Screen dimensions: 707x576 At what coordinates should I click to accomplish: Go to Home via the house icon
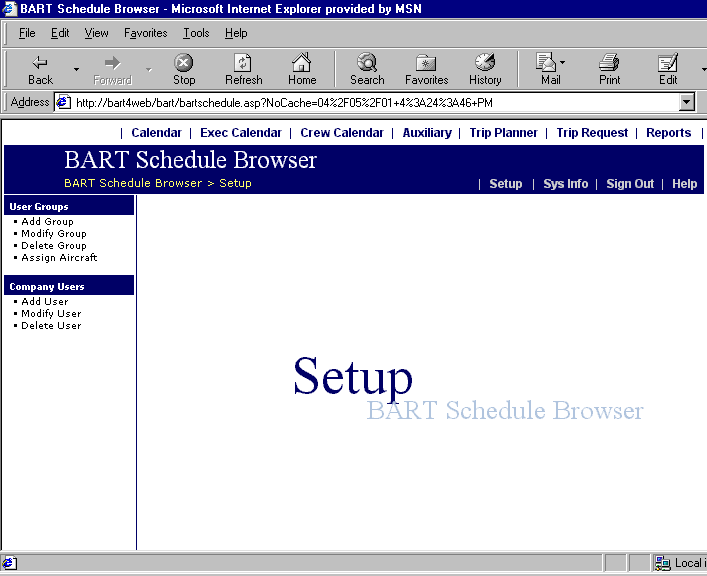point(302,63)
